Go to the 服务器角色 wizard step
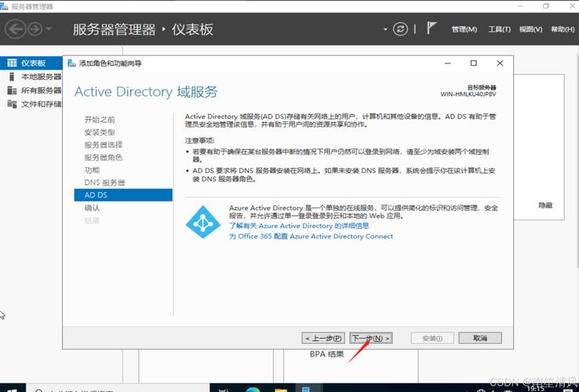The height and width of the screenshot is (392, 579). 104,158
